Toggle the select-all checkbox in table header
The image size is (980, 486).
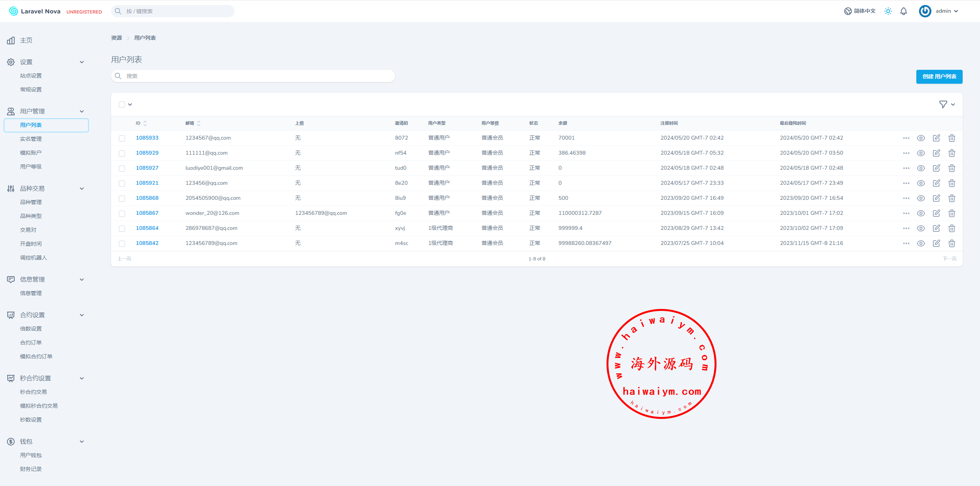click(x=122, y=105)
